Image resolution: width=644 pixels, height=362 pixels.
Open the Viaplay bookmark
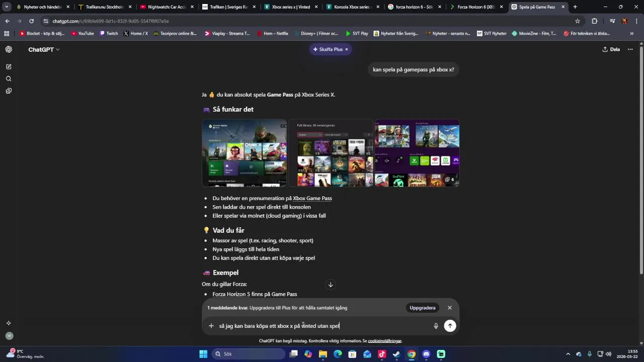[x=227, y=34]
